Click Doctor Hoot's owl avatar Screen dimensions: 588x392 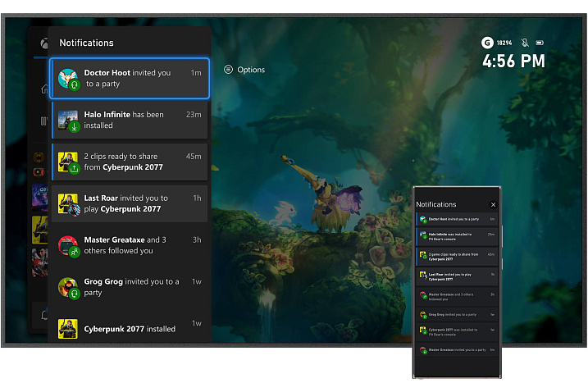67,78
